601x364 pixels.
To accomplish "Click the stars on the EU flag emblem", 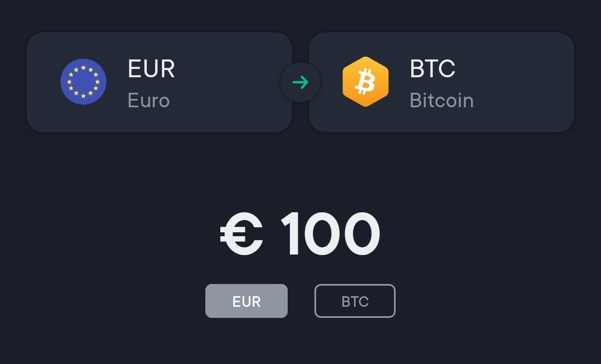I will tap(83, 81).
